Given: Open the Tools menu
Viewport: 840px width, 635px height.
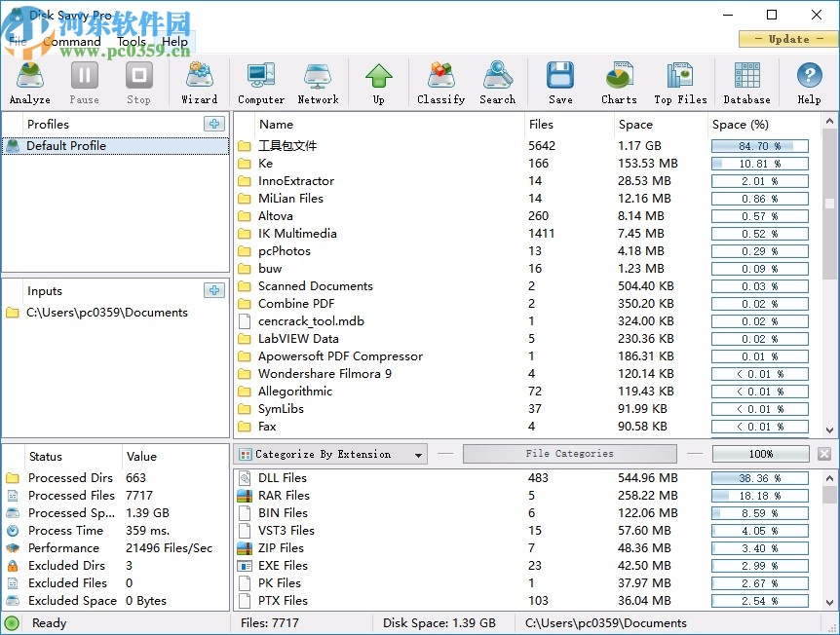Looking at the screenshot, I should click(129, 42).
